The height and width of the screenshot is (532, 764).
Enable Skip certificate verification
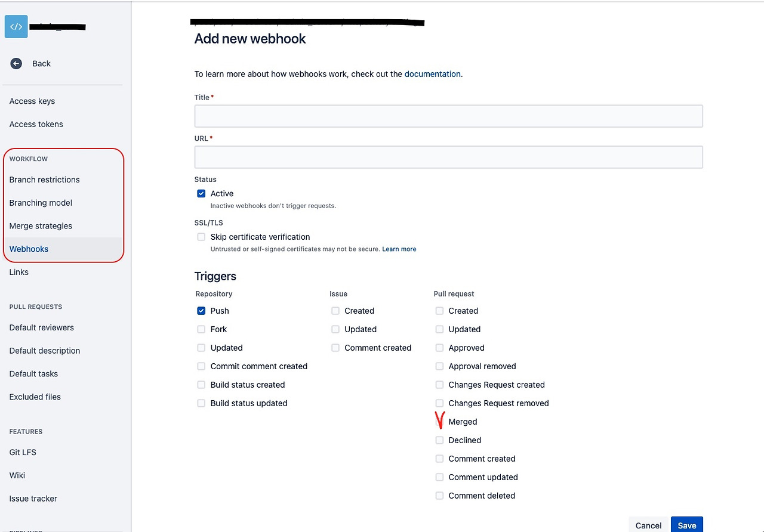[201, 237]
